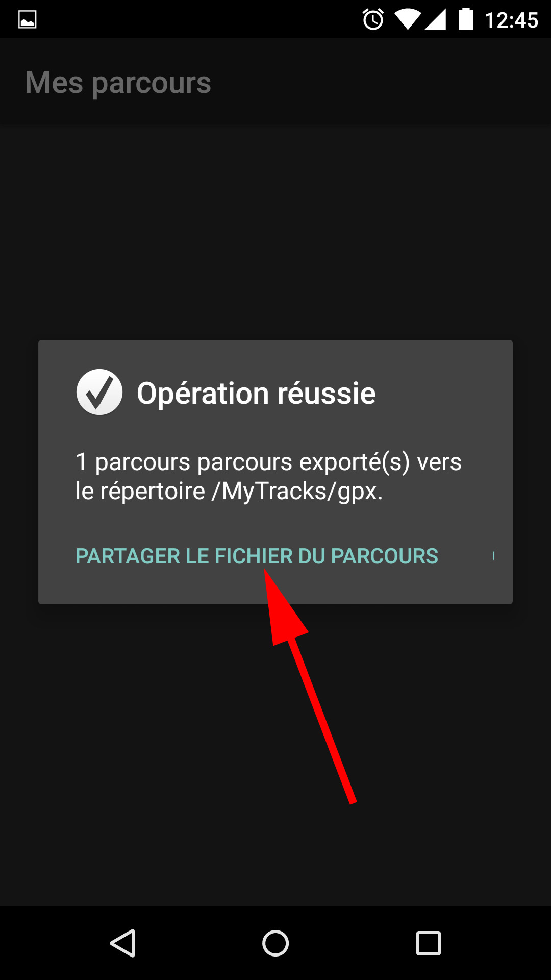Tap the battery status icon
This screenshot has width=551, height=980.
coord(466,19)
